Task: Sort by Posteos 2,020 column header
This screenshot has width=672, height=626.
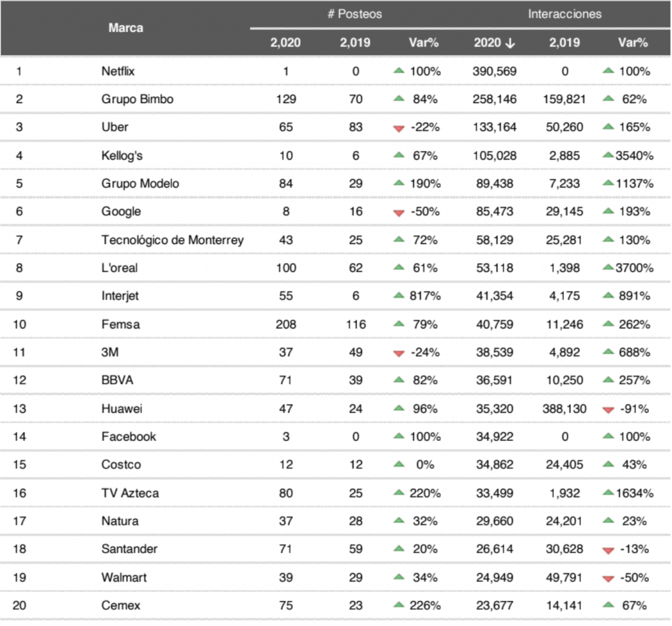Action: pos(285,43)
